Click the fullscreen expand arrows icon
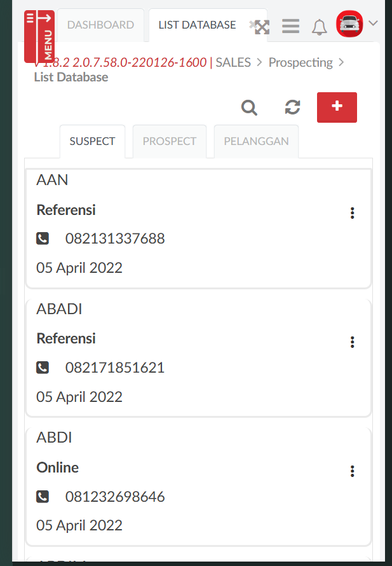Viewport: 392px width, 566px height. coord(262,27)
